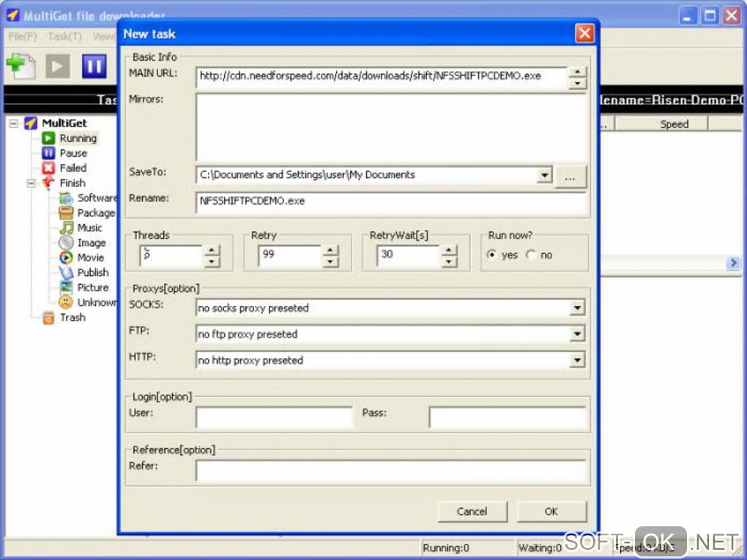Click MAIN URL spinner down arrow

pos(577,83)
